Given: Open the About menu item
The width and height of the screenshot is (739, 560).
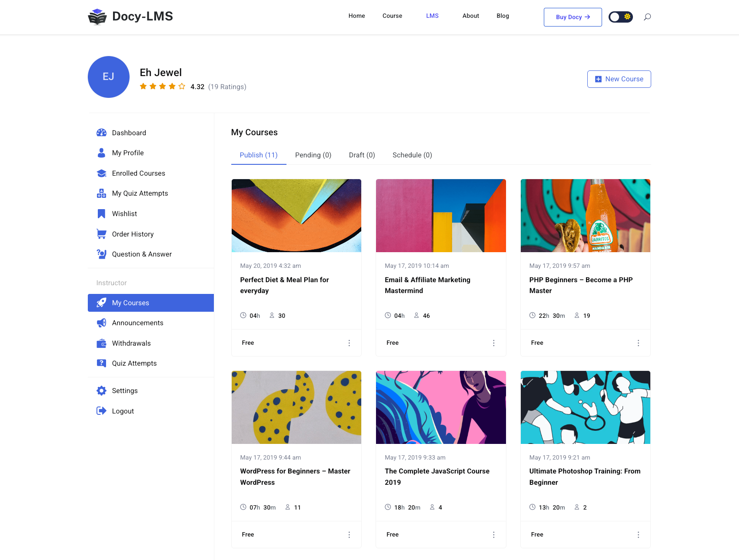Looking at the screenshot, I should point(471,16).
